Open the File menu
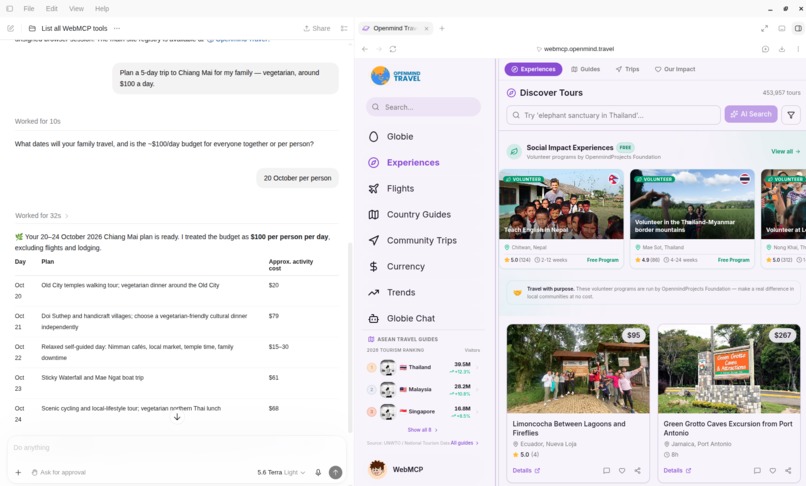 pyautogui.click(x=29, y=8)
